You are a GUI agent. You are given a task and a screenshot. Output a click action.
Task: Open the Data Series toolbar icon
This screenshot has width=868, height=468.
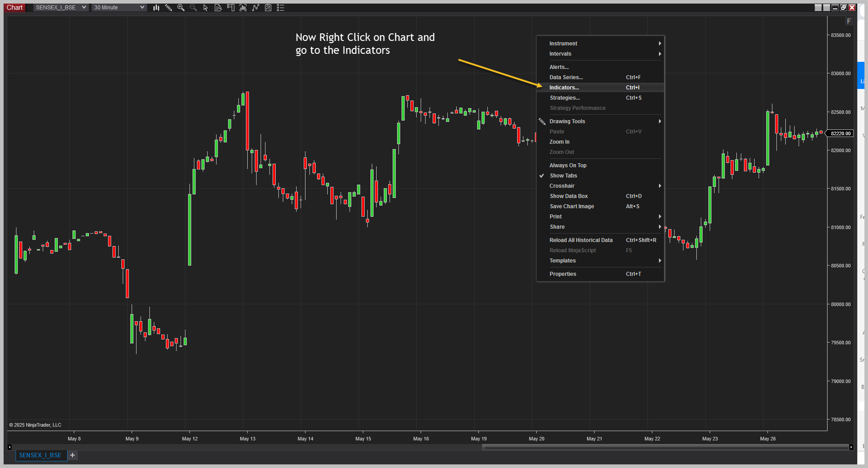point(218,8)
